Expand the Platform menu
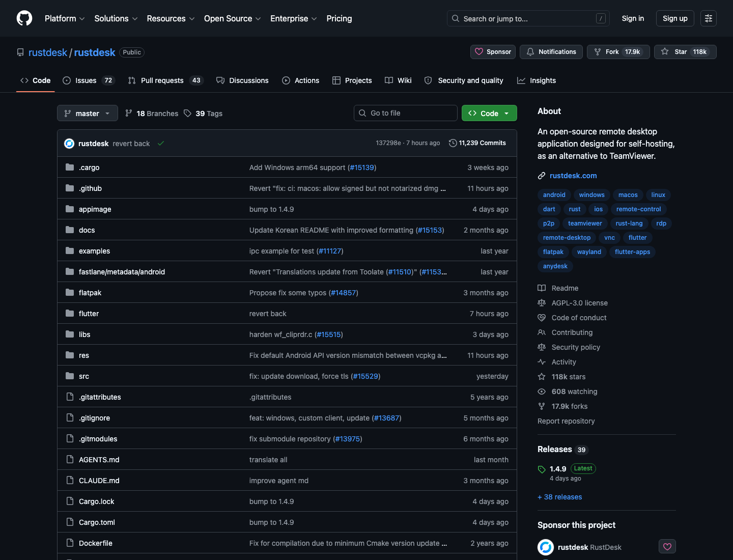 pyautogui.click(x=65, y=18)
